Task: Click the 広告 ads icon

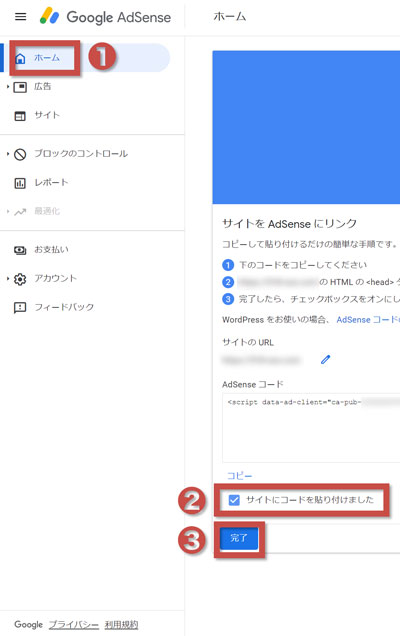Action: (x=20, y=87)
